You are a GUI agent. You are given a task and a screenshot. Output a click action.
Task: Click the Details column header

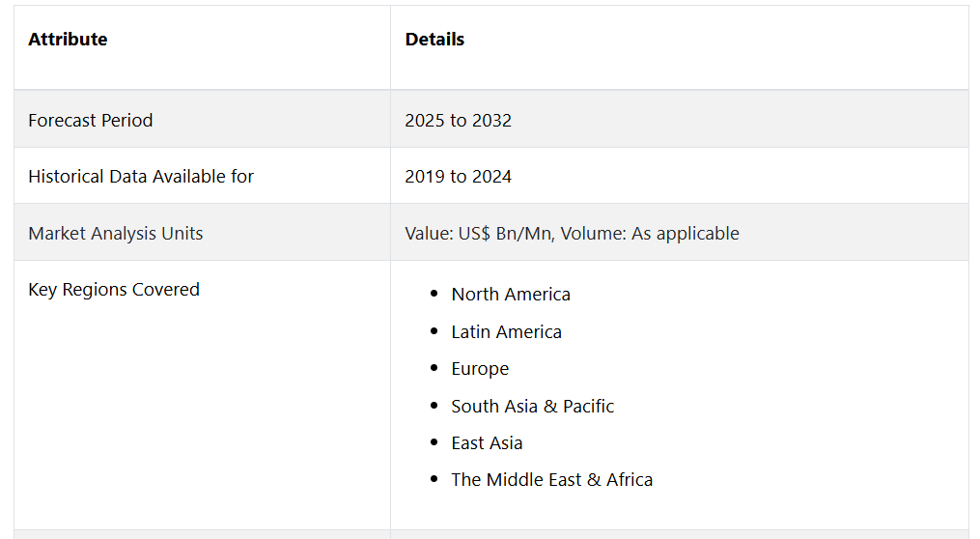434,40
